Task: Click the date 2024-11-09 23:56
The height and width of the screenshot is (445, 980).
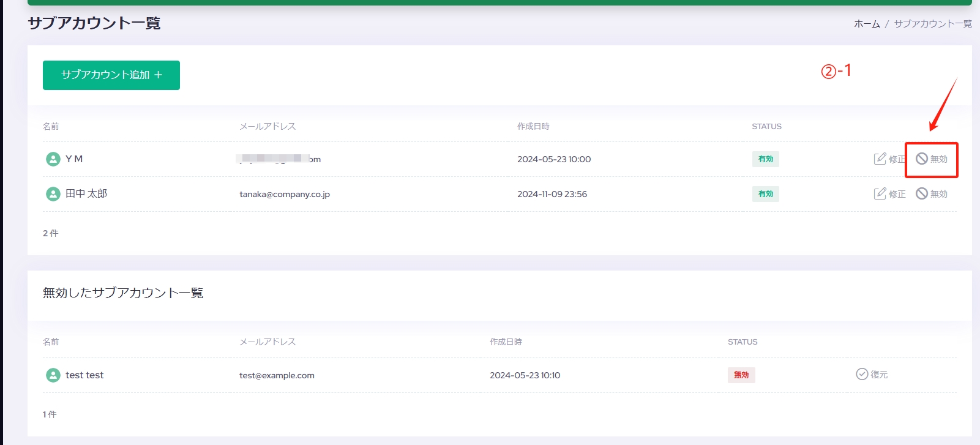Action: pyautogui.click(x=552, y=194)
